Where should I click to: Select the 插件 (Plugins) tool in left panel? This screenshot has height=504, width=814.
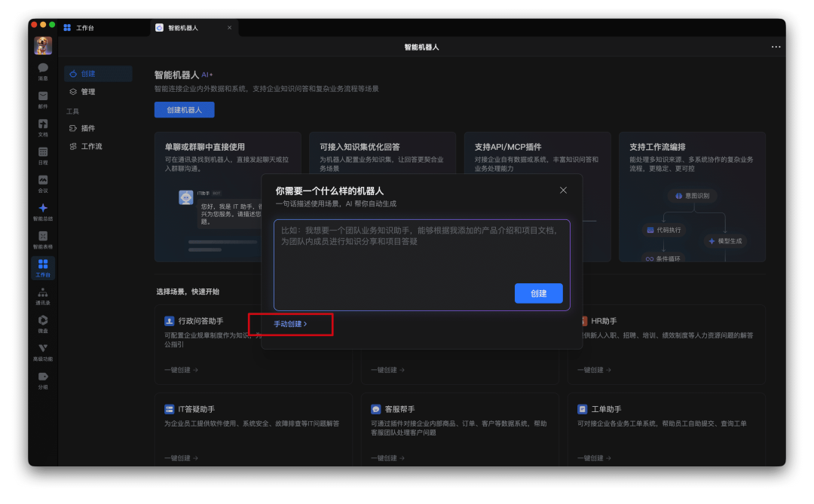coord(87,128)
